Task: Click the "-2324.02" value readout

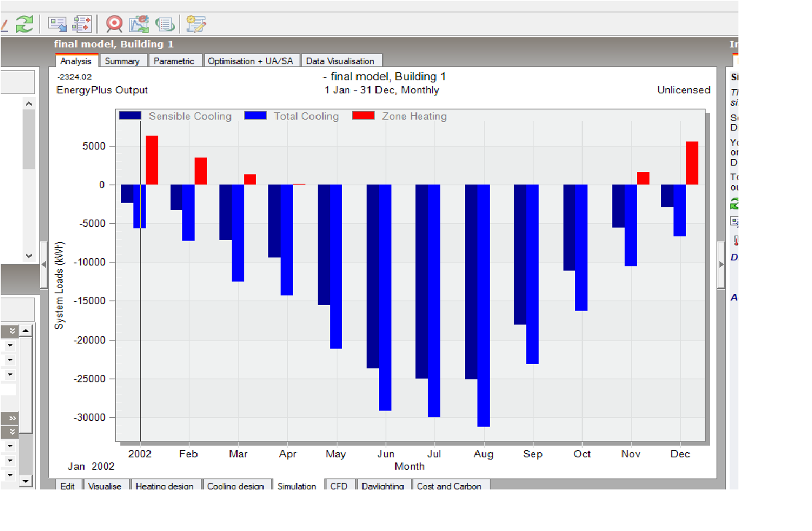Action: click(74, 77)
